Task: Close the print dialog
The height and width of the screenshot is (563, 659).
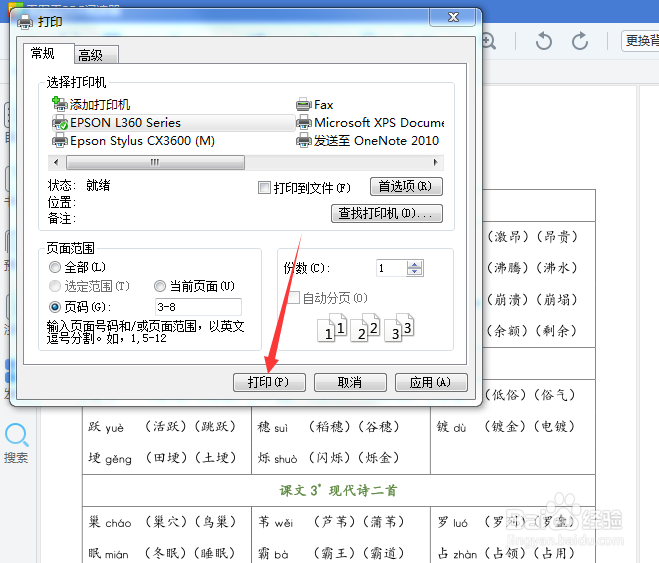Action: pyautogui.click(x=453, y=17)
